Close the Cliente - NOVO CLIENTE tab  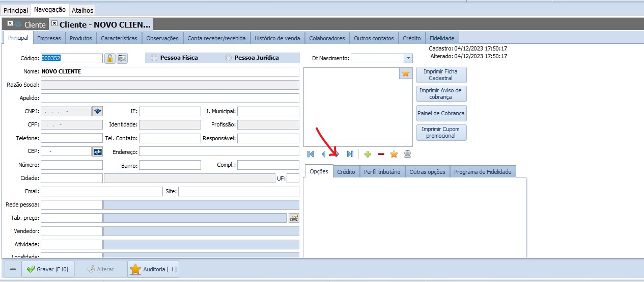coord(54,23)
